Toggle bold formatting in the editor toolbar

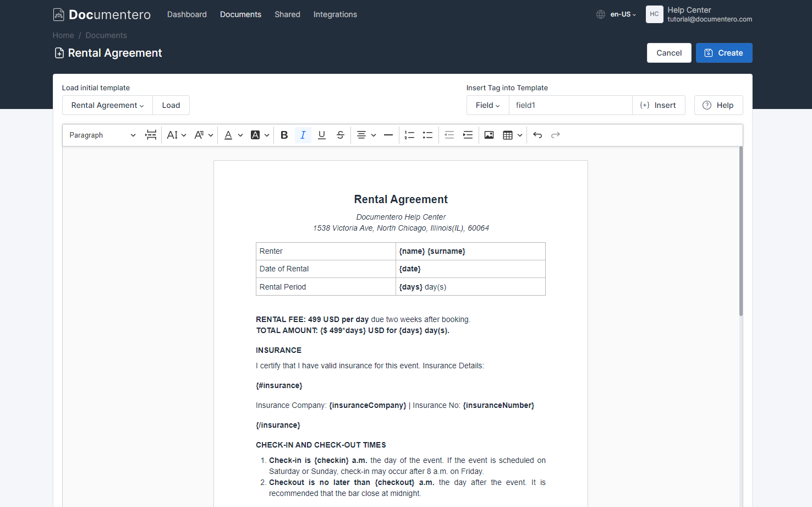284,134
